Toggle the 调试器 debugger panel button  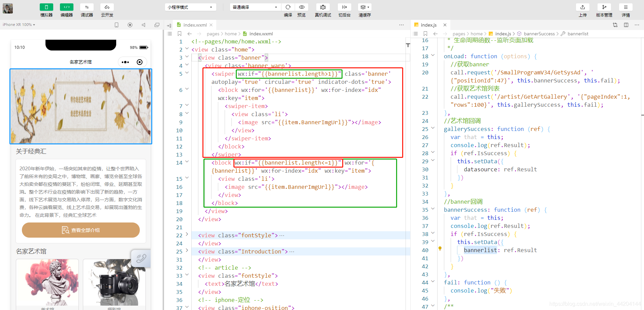point(87,7)
